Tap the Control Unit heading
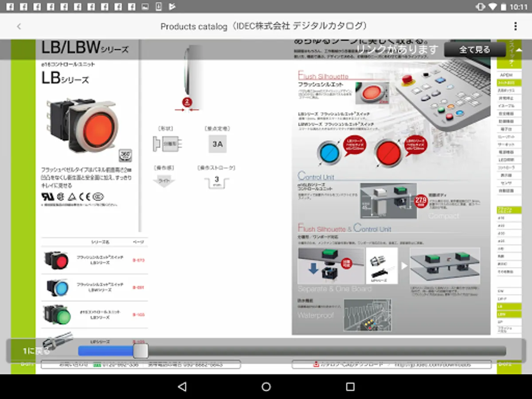 pyautogui.click(x=316, y=176)
